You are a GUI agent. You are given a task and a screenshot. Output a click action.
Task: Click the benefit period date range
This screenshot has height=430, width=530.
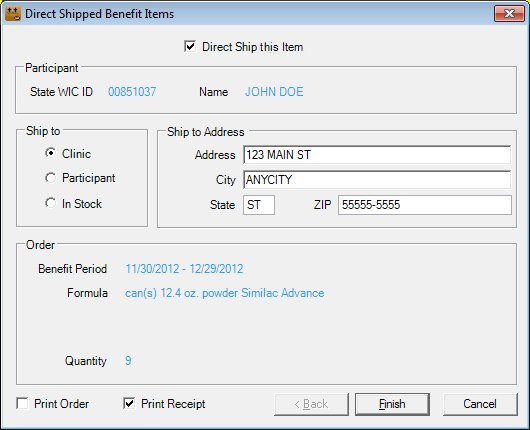tap(184, 269)
